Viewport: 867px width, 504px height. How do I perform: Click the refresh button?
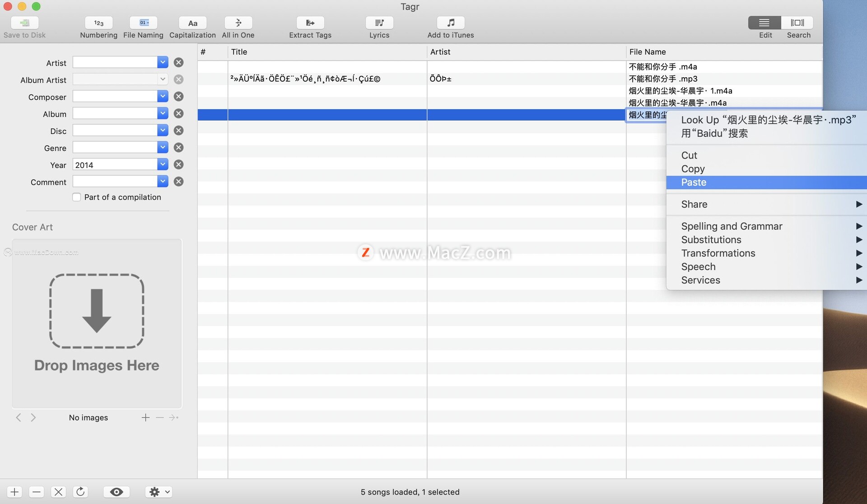(81, 491)
